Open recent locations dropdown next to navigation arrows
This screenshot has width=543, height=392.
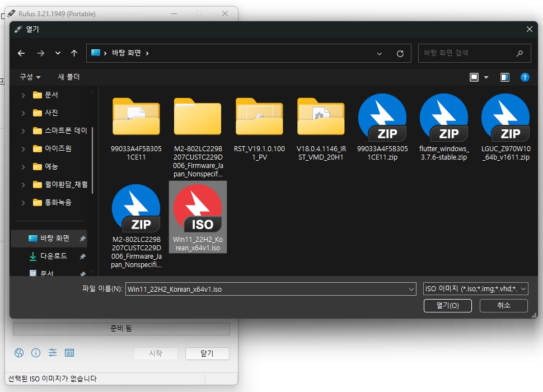pos(58,53)
